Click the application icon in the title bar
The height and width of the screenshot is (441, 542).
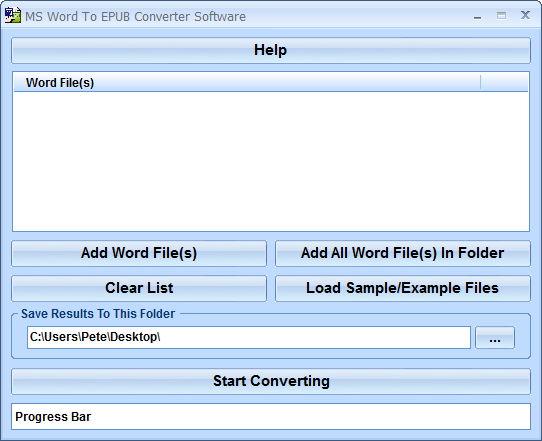pyautogui.click(x=12, y=15)
